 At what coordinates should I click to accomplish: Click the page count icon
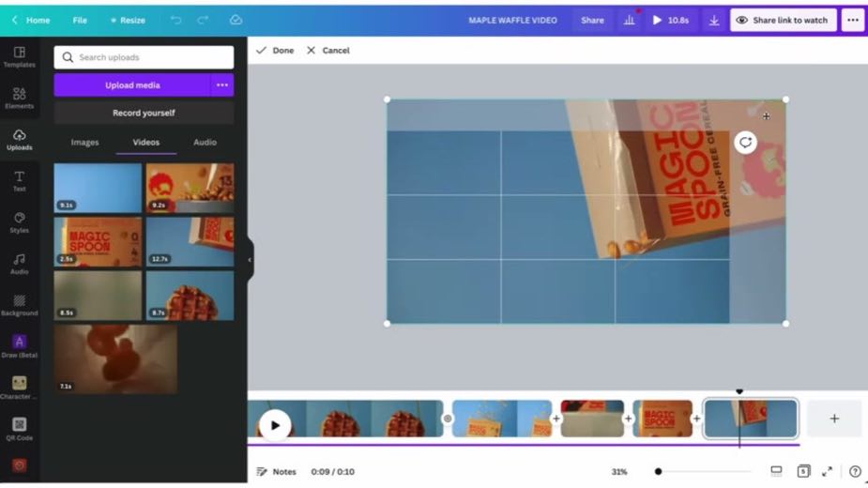(x=803, y=471)
